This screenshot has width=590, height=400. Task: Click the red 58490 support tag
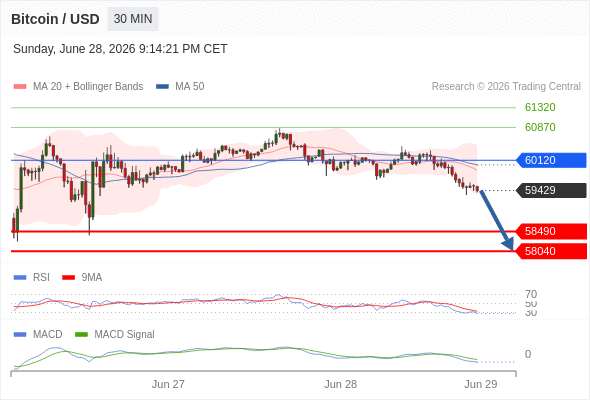pos(551,231)
